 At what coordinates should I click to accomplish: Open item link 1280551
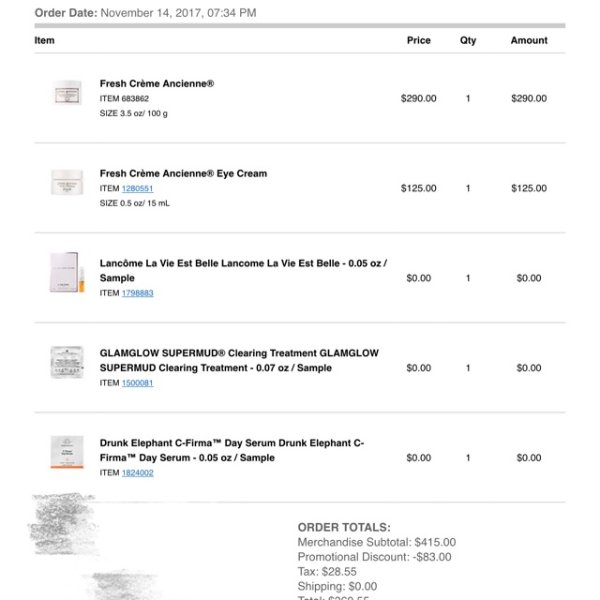[137, 189]
